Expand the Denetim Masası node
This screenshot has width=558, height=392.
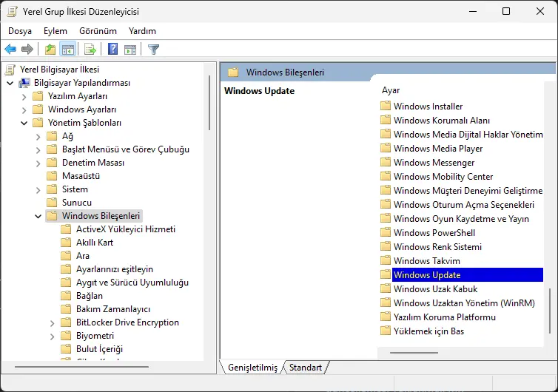pyautogui.click(x=38, y=163)
